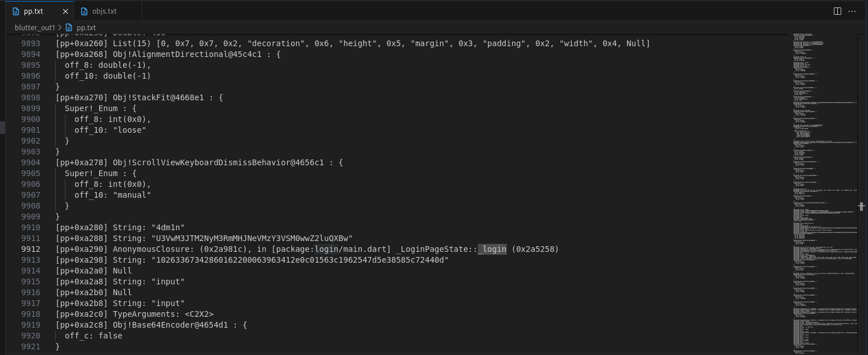This screenshot has height=355, width=868.
Task: Open the blutter_out1 breadcrumb folder
Action: [x=35, y=27]
